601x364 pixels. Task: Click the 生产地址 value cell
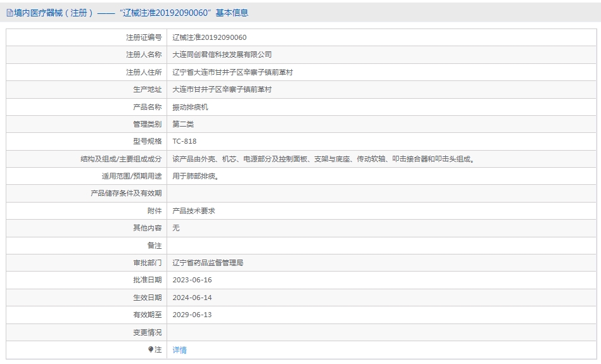point(381,90)
